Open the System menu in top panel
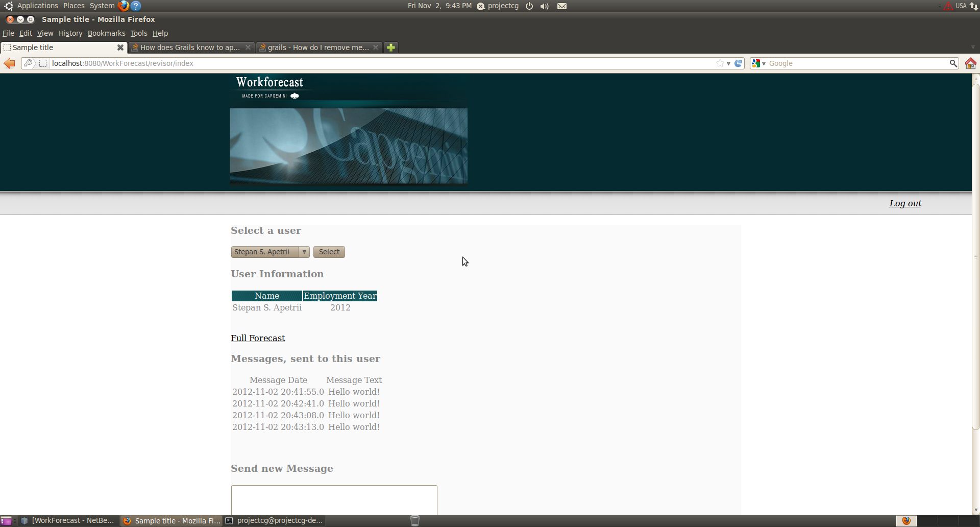980x527 pixels. (102, 6)
